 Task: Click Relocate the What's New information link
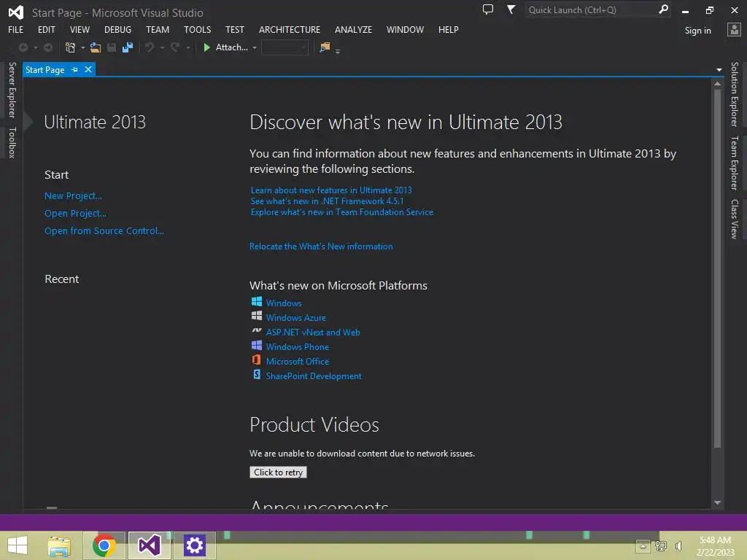tap(321, 246)
